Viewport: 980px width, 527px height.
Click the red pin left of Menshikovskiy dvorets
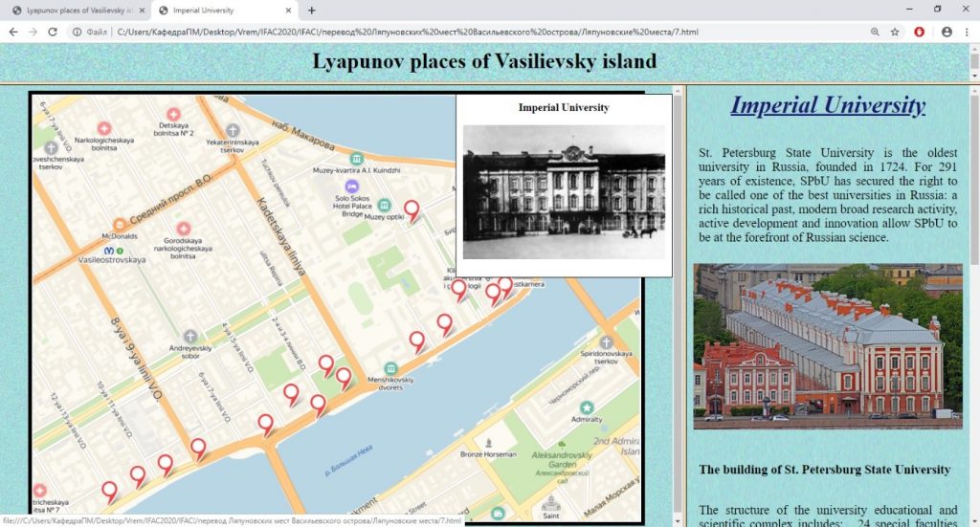click(x=344, y=378)
